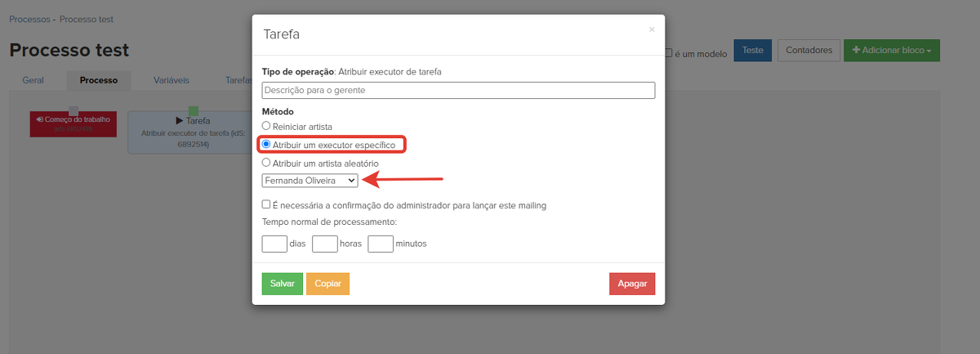Screen dimensions: 980x354
Task: Switch to the Geral tab
Action: [x=33, y=81]
